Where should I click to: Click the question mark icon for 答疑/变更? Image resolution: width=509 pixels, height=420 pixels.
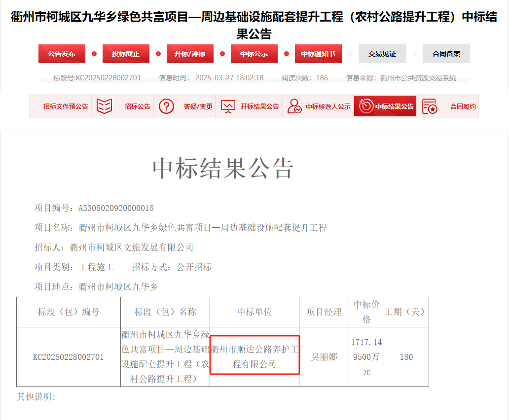coord(167,106)
